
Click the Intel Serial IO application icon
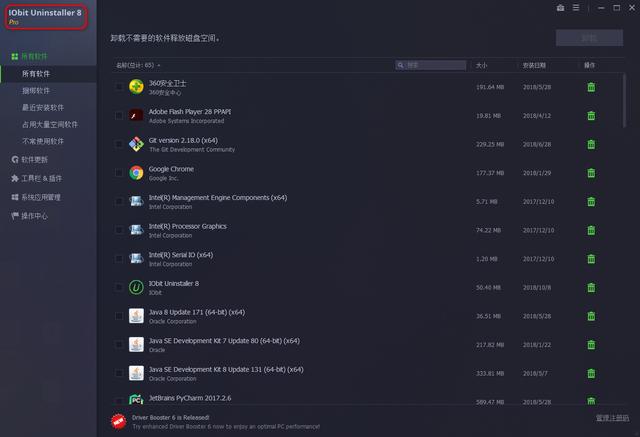[136, 259]
